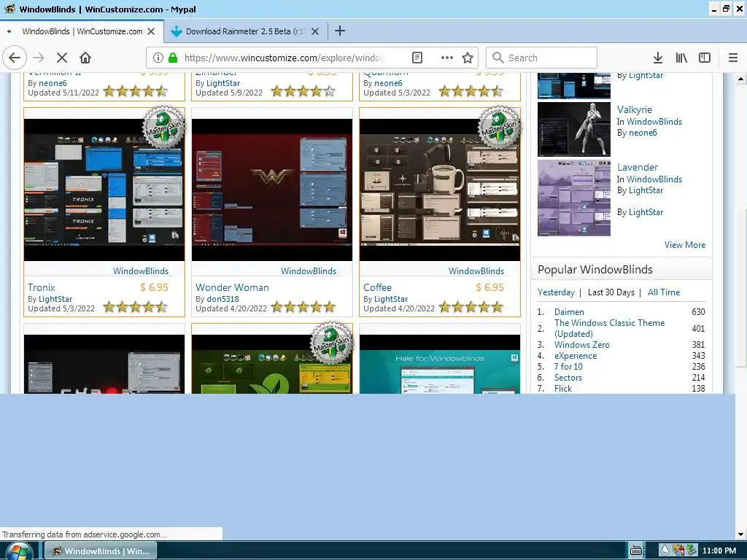Viewport: 747px width, 560px height.
Task: Open eXperience in popular list
Action: coord(576,356)
